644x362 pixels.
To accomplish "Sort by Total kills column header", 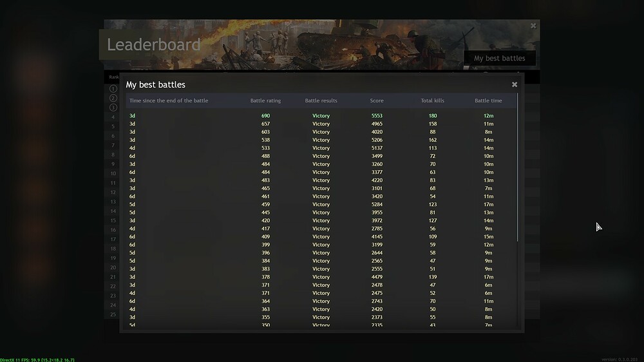I will point(432,100).
